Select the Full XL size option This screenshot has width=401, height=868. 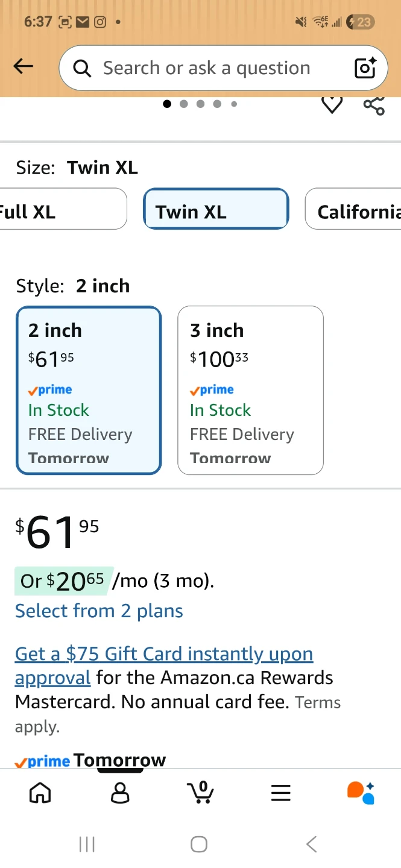[x=60, y=209]
